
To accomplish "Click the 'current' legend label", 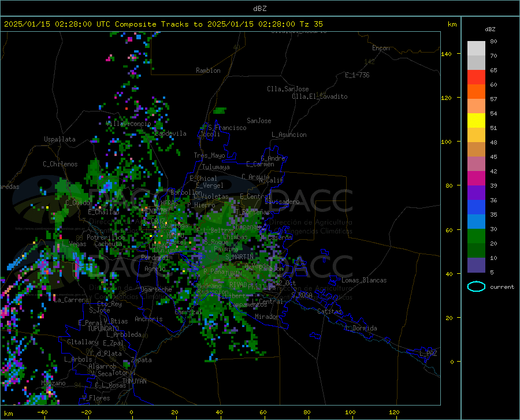I will [502, 287].
